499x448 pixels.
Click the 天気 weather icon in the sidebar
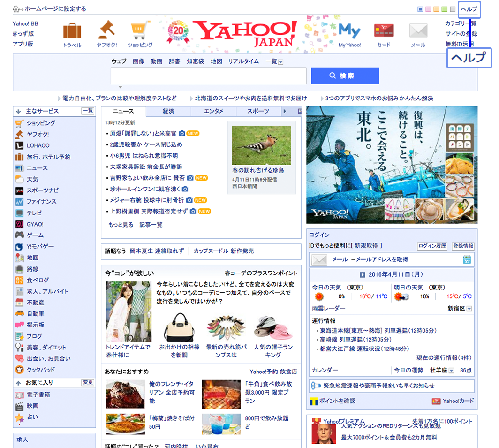19,179
